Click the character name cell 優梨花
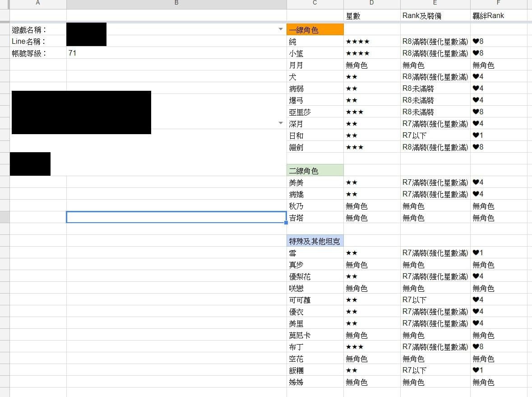Viewport: 532px width, 397px height. pos(315,276)
